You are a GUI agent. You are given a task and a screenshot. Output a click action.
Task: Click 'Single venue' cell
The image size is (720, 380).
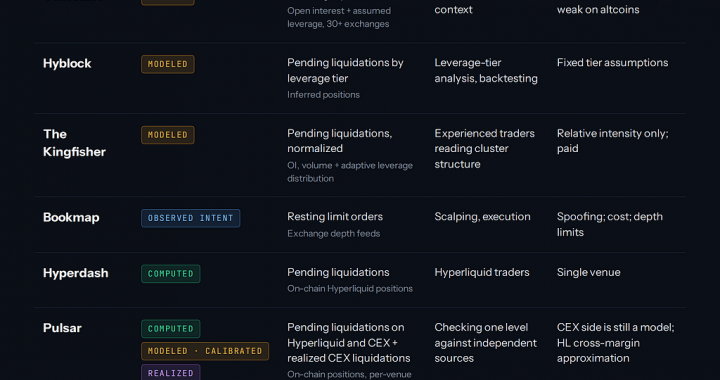tap(589, 272)
